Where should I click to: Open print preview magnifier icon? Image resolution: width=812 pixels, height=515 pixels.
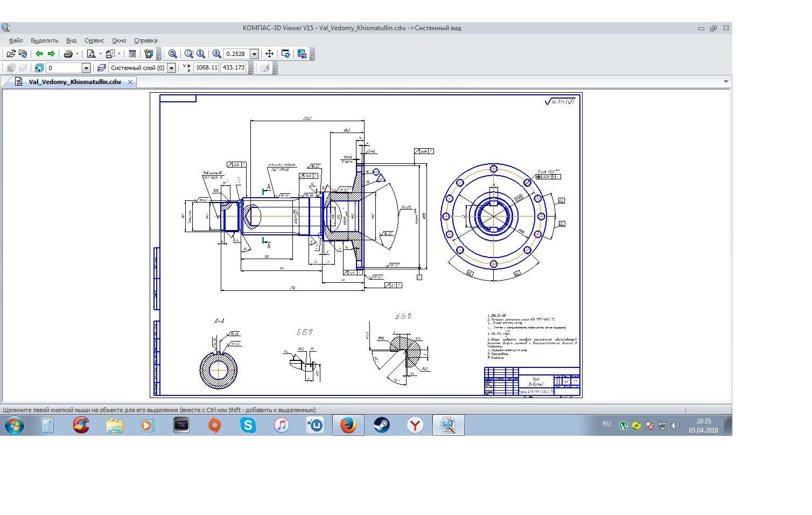coord(91,54)
